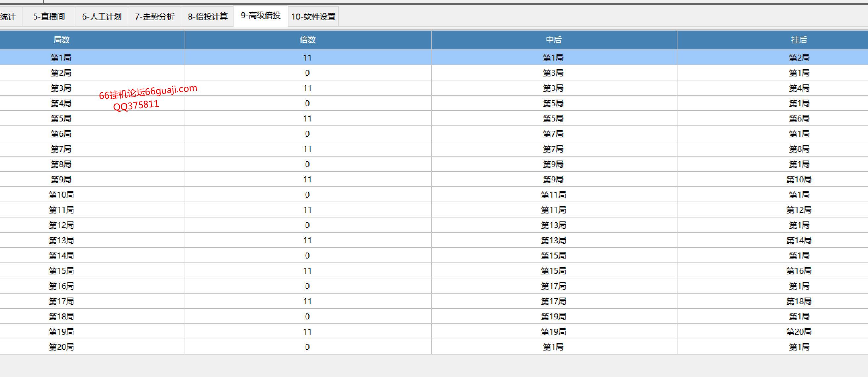The height and width of the screenshot is (377, 868).
Task: Click 中后 cell 第13局 in row 第13局
Action: 554,240
